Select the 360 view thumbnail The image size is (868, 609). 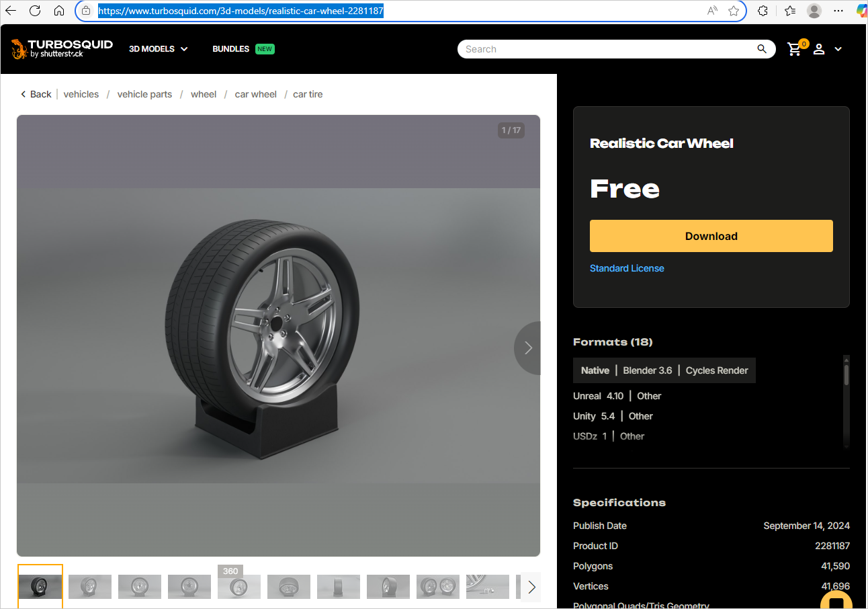[x=238, y=586]
